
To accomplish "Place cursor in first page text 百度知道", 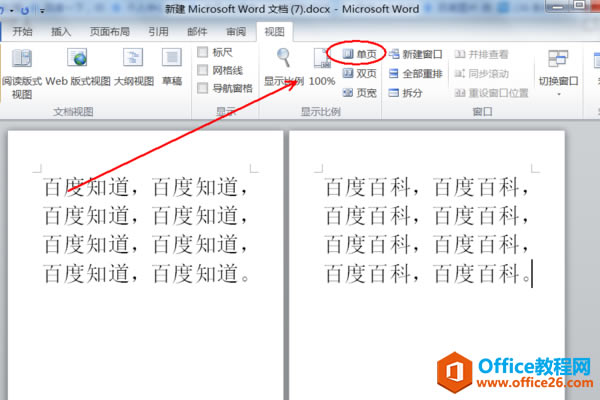I will point(145,230).
